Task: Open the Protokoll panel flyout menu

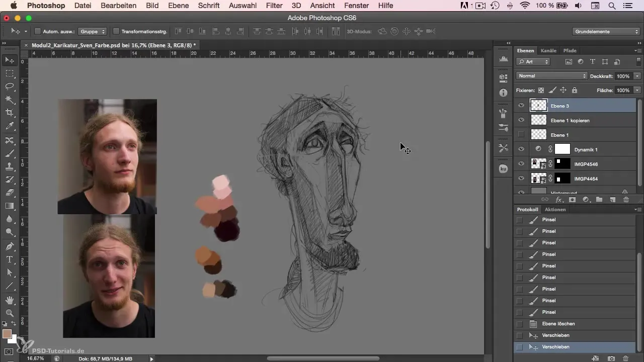Action: pyautogui.click(x=638, y=210)
